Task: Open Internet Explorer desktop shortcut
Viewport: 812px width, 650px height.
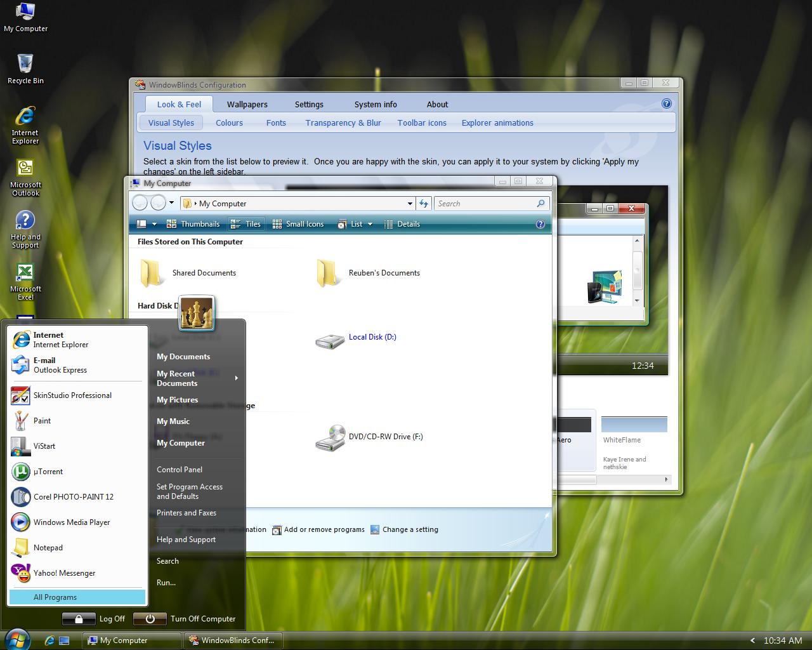Action: pos(25,126)
